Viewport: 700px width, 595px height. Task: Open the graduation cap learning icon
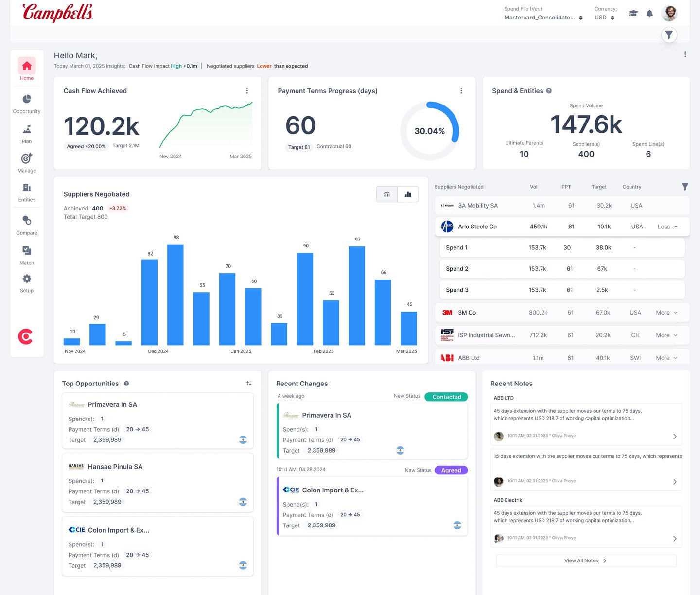pos(633,14)
